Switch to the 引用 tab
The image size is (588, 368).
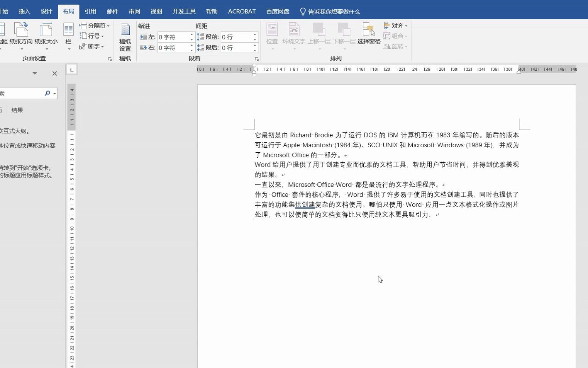pyautogui.click(x=90, y=12)
